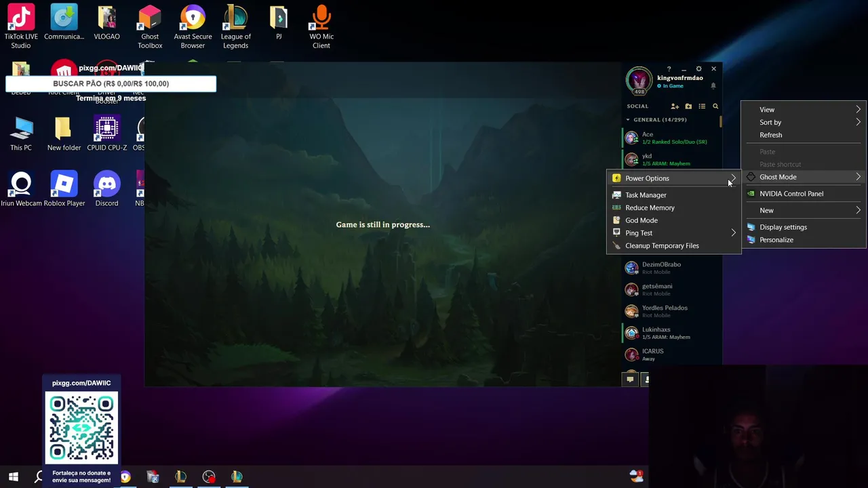Open the chat bubble icon in client

point(630,380)
